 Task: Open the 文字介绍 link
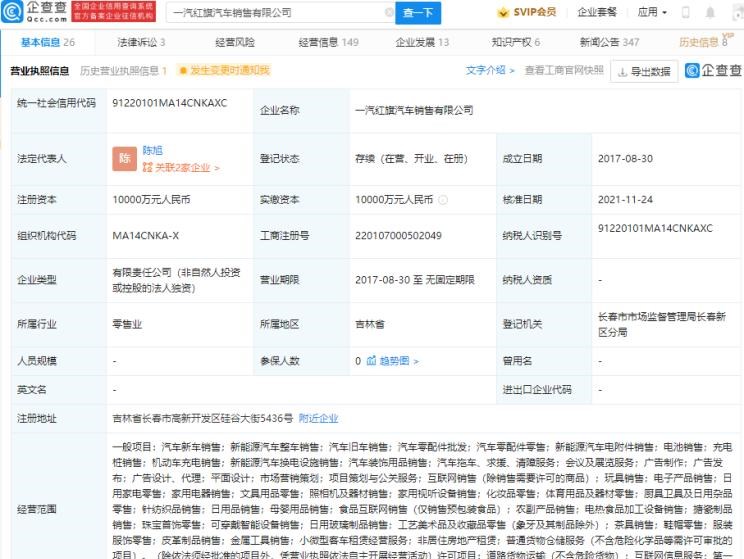pyautogui.click(x=489, y=70)
